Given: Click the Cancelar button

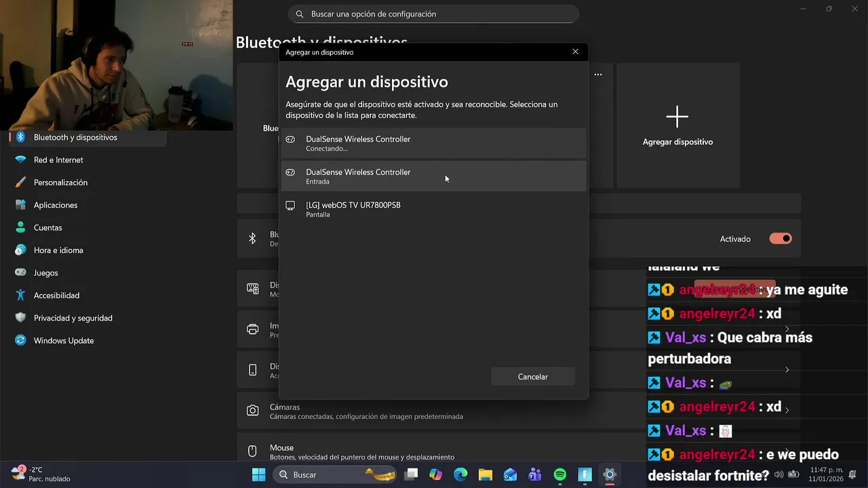Looking at the screenshot, I should click(x=533, y=377).
